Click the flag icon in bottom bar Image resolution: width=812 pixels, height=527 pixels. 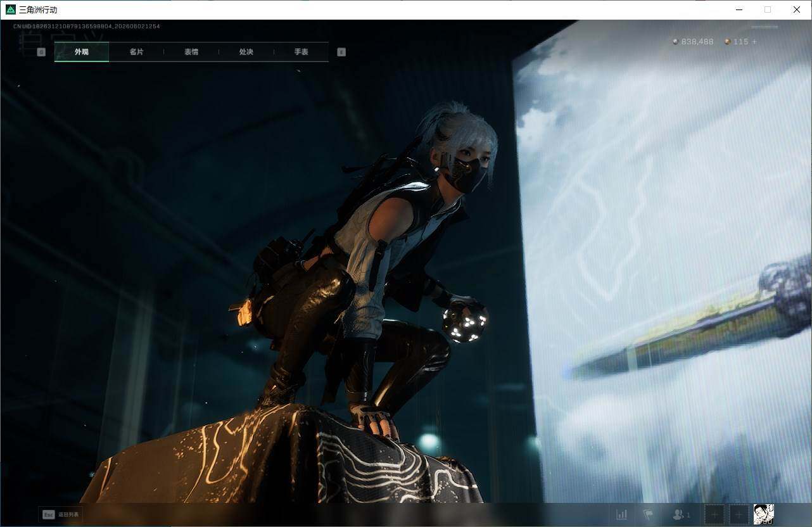pyautogui.click(x=649, y=514)
